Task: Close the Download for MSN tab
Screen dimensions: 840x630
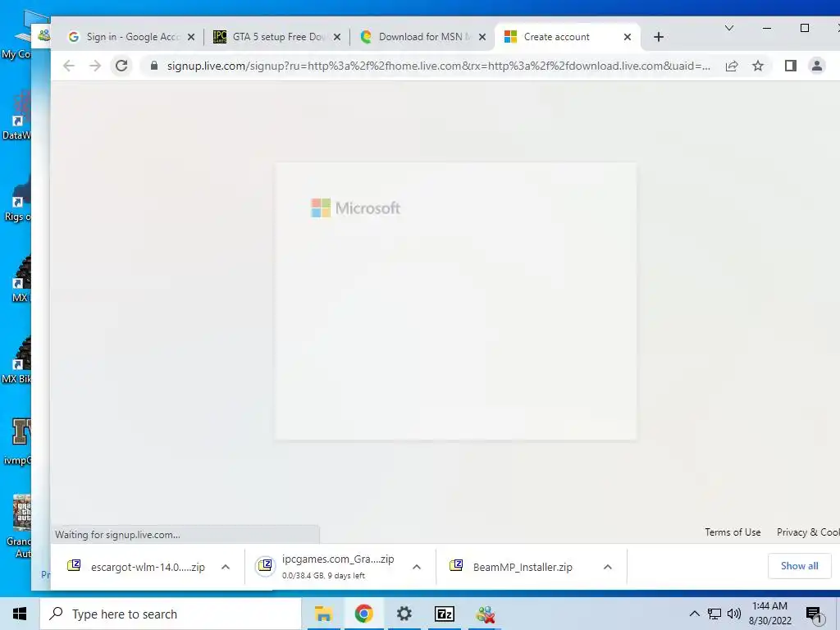Action: (x=482, y=37)
